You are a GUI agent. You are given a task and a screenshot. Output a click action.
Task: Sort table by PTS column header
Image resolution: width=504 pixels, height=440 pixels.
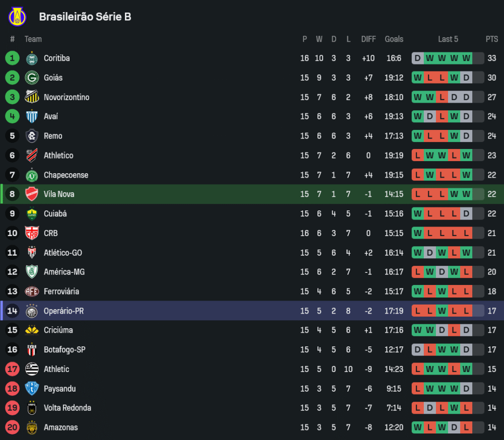pyautogui.click(x=491, y=39)
